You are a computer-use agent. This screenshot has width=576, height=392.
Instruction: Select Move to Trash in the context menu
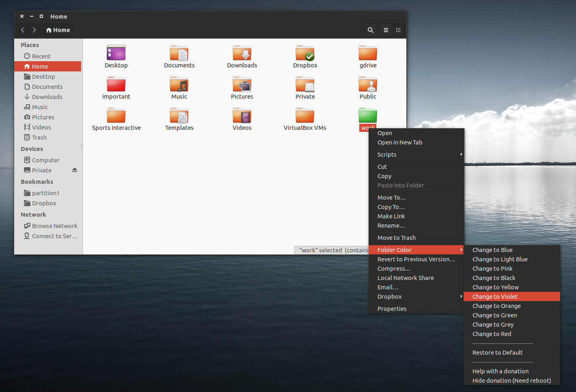pos(396,237)
